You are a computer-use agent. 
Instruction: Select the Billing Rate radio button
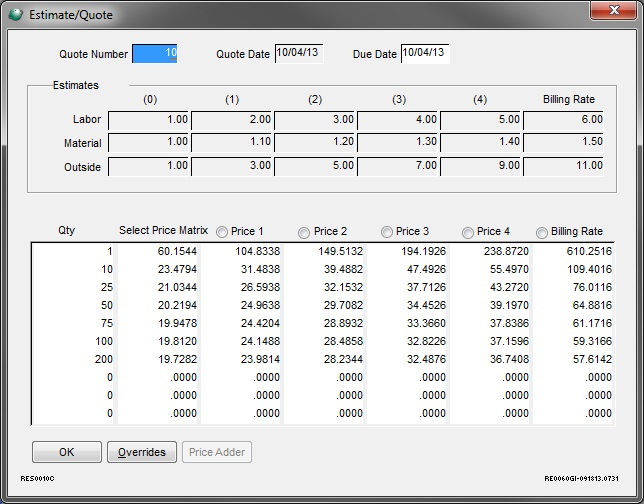point(542,233)
